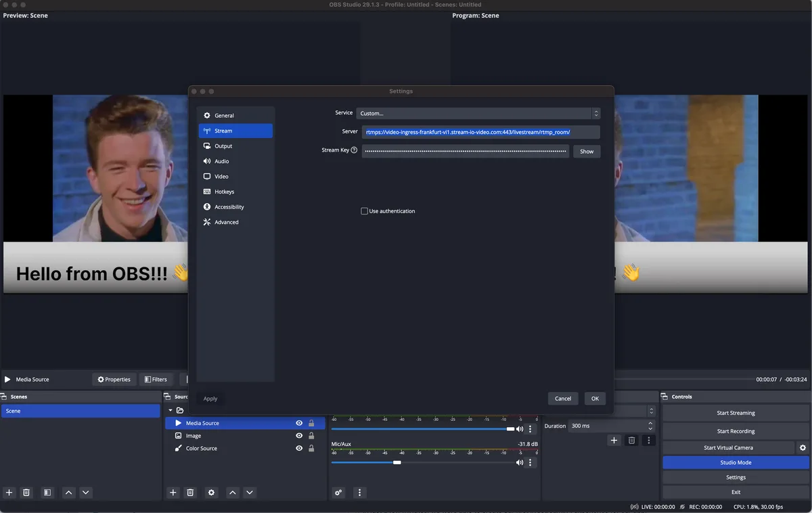Open audio mixer menu dots beside gears icon
Viewport: 812px width, 513px height.
tap(360, 493)
